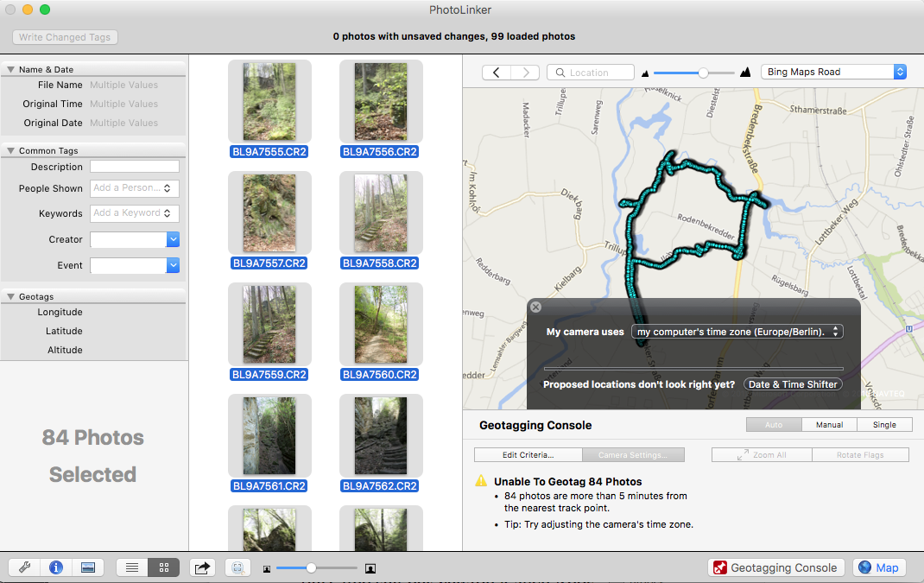Open the Event dropdown arrow
924x583 pixels.
(173, 265)
